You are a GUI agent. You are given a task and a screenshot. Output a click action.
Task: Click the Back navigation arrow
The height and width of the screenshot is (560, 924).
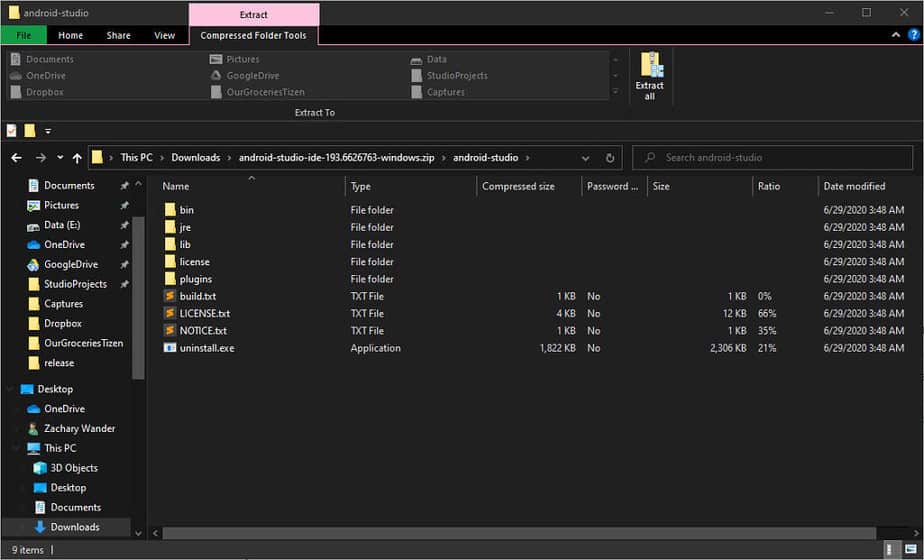[16, 158]
